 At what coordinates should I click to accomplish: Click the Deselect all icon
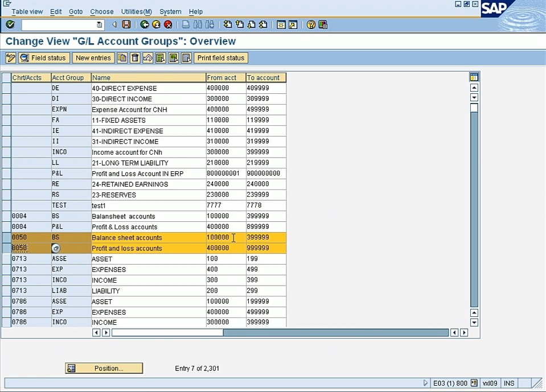point(186,57)
